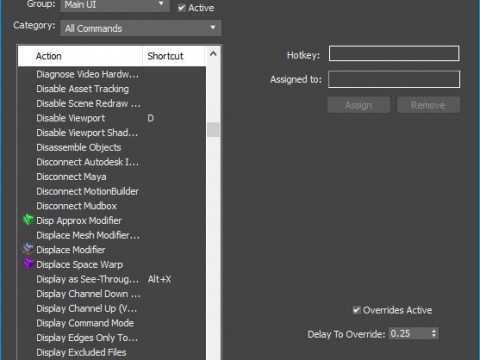The height and width of the screenshot is (360, 480).
Task: Toggle the Active checkbox
Action: tap(182, 8)
